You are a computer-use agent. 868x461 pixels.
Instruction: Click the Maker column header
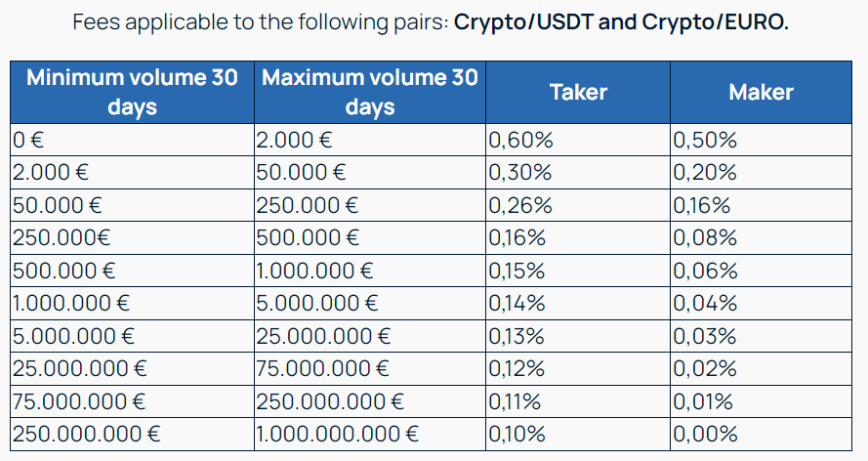point(761,92)
